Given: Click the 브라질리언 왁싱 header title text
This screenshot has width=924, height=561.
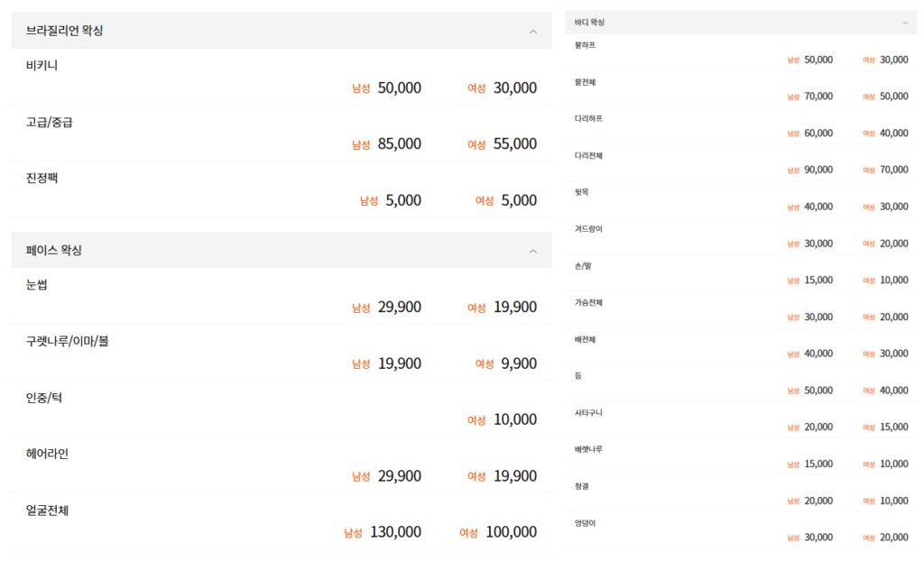Looking at the screenshot, I should click(65, 31).
